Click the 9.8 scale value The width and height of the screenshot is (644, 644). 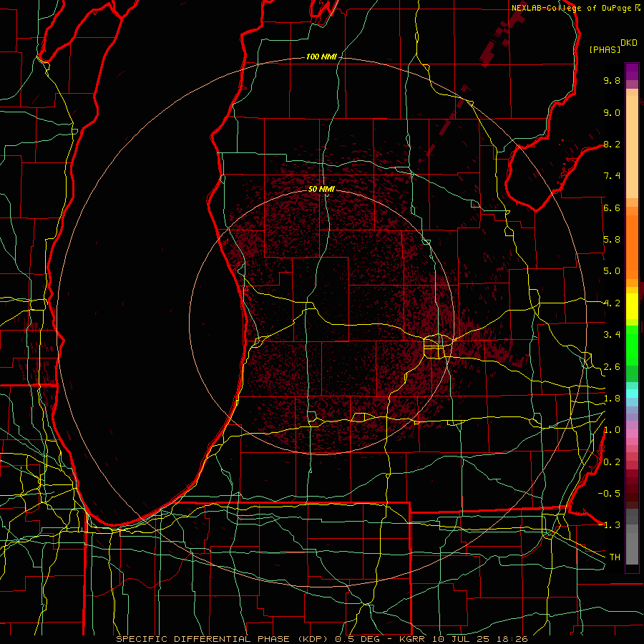click(x=612, y=80)
